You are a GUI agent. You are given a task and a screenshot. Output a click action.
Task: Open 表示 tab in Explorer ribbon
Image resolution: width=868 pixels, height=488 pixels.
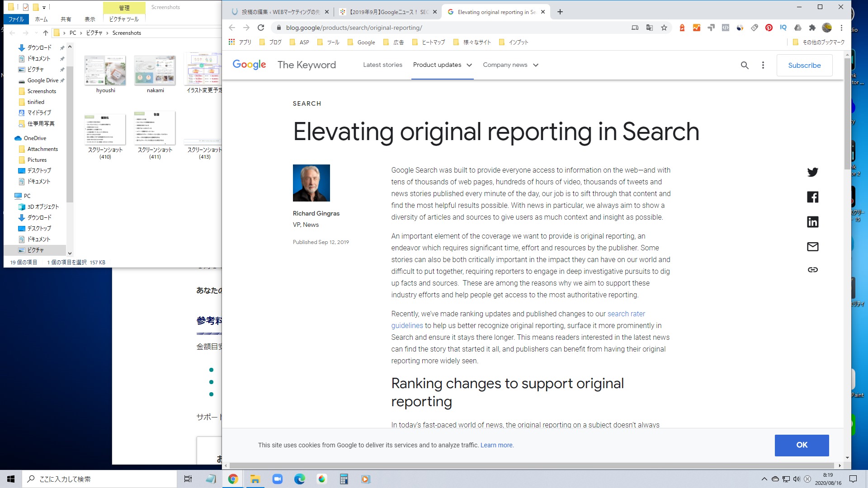pyautogui.click(x=90, y=19)
